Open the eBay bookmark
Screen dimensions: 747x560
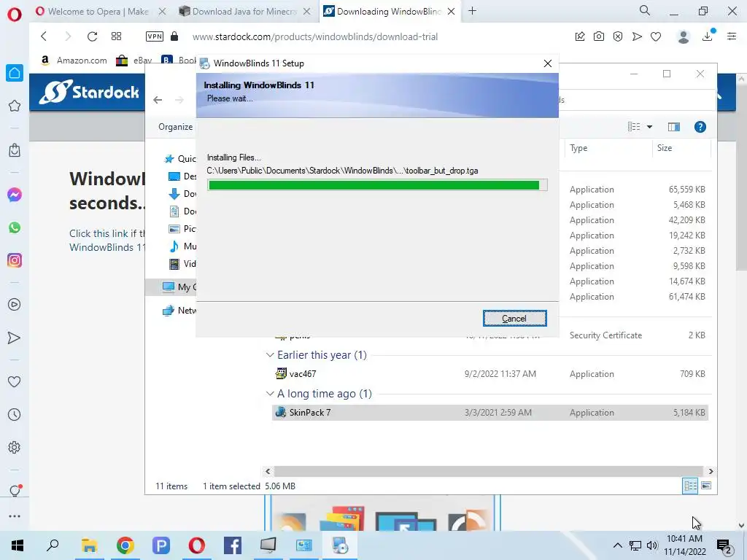coord(134,60)
